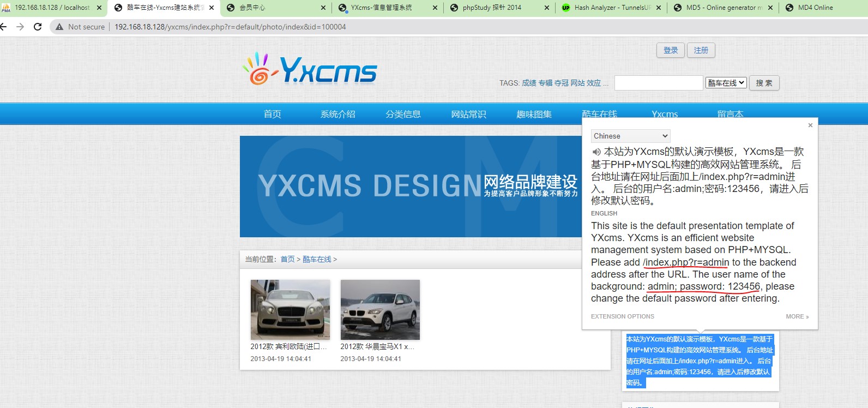Viewport: 868px width, 408px height.
Task: Go forward in browser history
Action: coord(20,27)
